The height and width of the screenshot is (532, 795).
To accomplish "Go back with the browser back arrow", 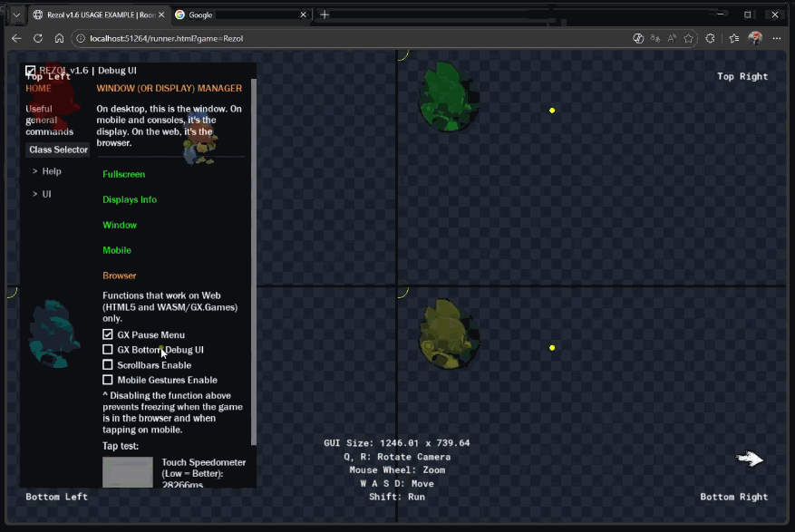I will [16, 38].
